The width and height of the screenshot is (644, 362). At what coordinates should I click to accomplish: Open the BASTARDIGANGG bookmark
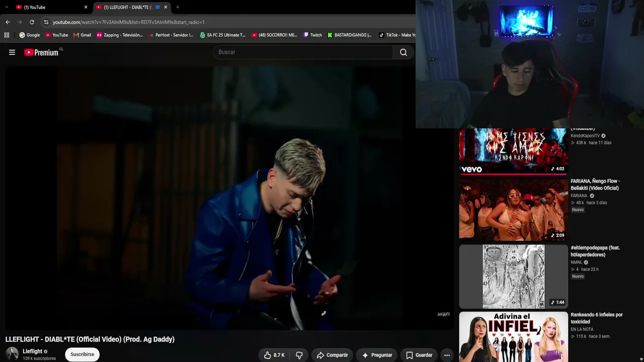[349, 35]
